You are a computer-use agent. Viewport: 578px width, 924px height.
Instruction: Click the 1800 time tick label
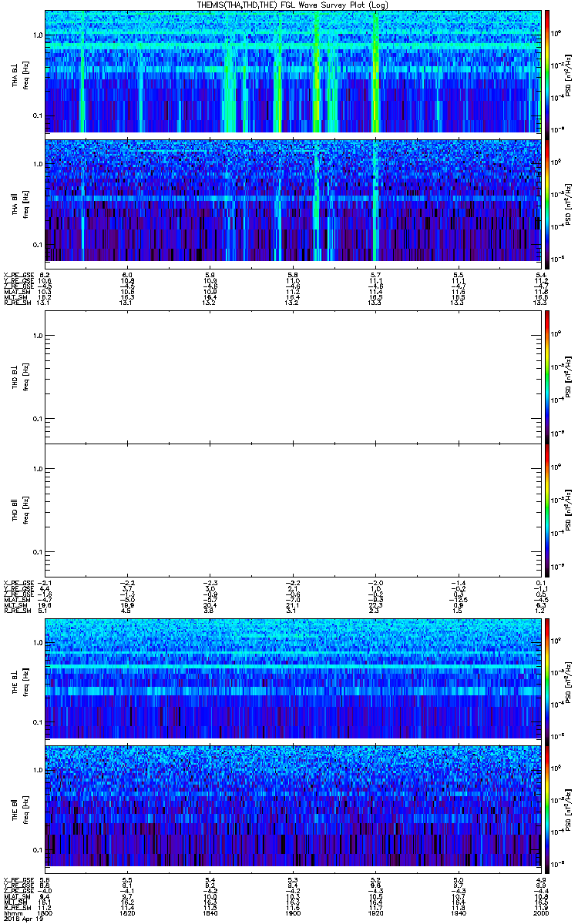click(45, 914)
